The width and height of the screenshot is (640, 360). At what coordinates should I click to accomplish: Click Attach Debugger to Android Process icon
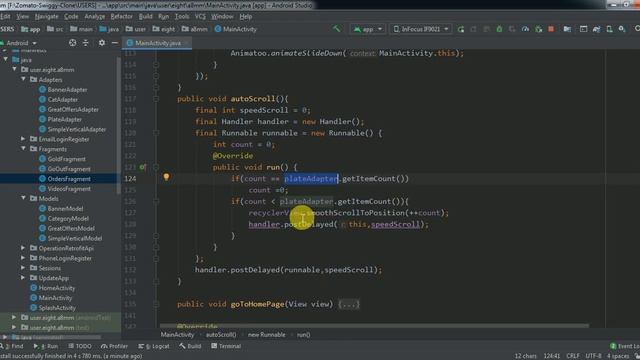click(538, 29)
